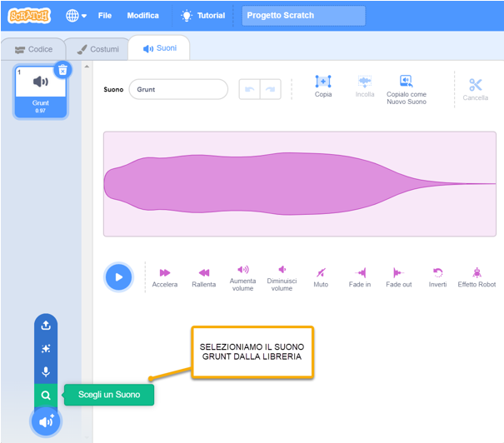
Task: Click the Cancella scissors tool
Action: pyautogui.click(x=476, y=90)
